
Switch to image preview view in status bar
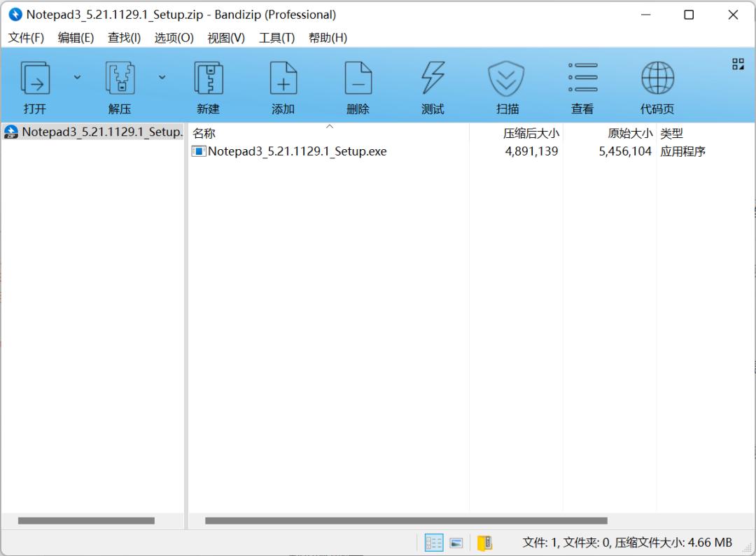[x=456, y=543]
